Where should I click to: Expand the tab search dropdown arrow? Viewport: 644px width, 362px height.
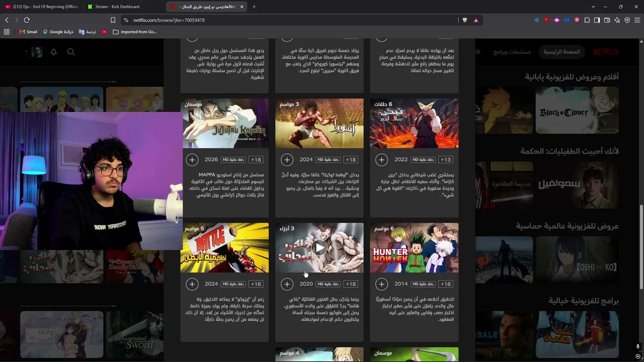[x=593, y=7]
